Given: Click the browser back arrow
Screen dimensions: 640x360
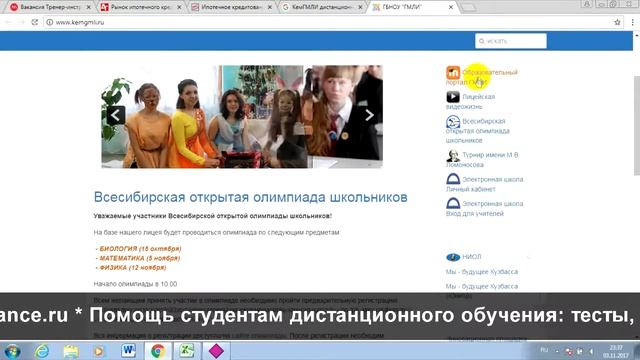Looking at the screenshot, I should click(8, 22).
